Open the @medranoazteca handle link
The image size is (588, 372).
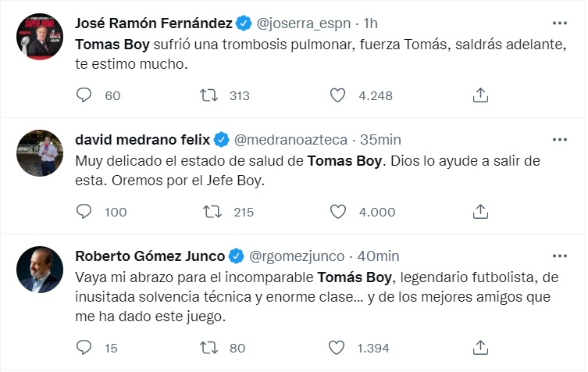pyautogui.click(x=290, y=140)
